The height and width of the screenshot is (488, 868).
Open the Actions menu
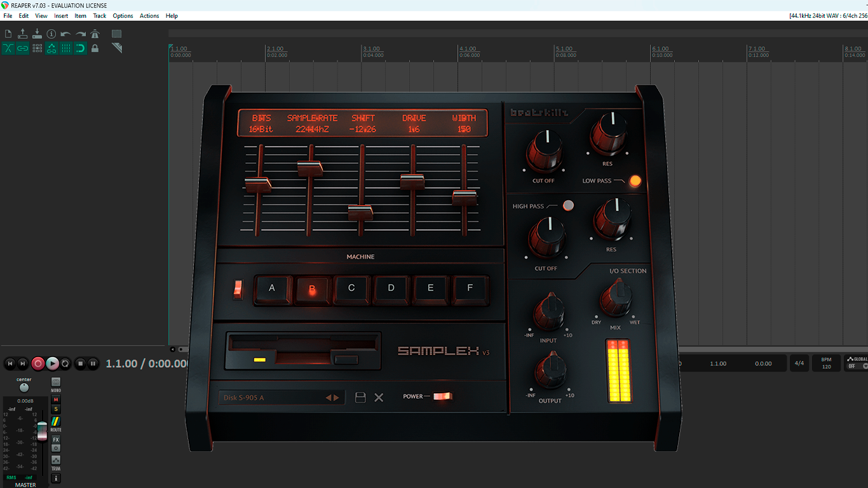point(149,16)
